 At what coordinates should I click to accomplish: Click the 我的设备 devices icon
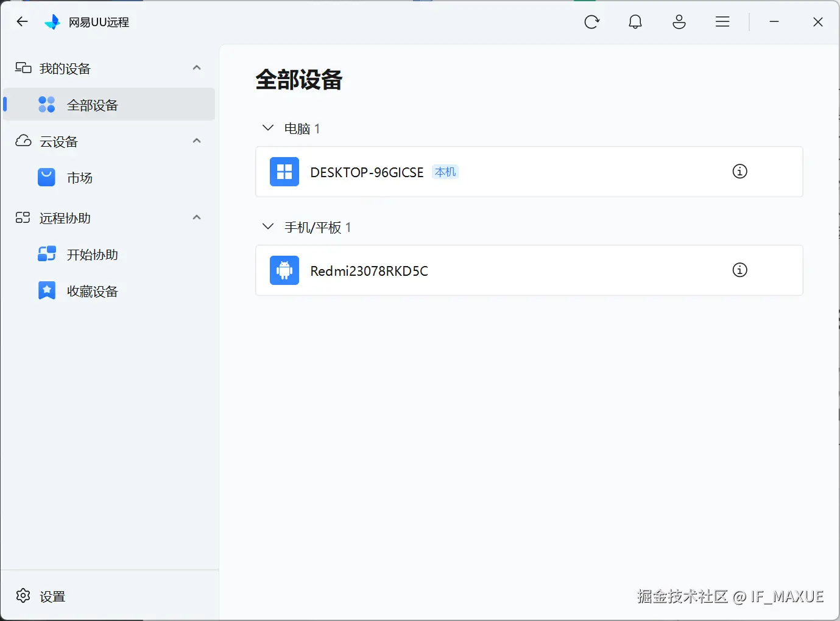pos(23,68)
